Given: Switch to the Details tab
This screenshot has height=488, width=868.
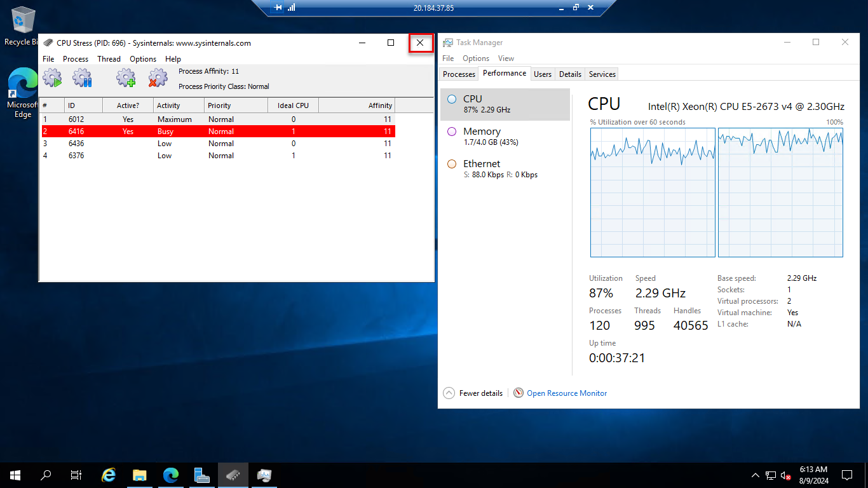Looking at the screenshot, I should 570,74.
